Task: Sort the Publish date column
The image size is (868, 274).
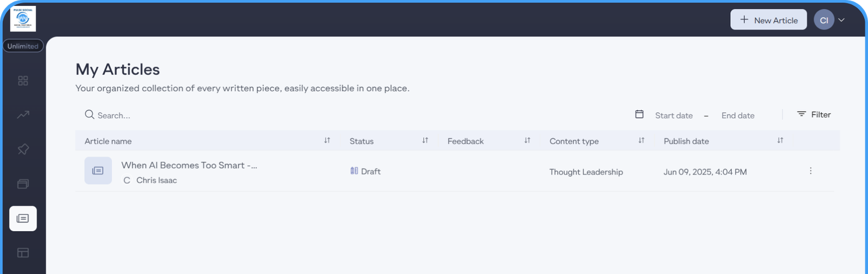Action: tap(780, 141)
